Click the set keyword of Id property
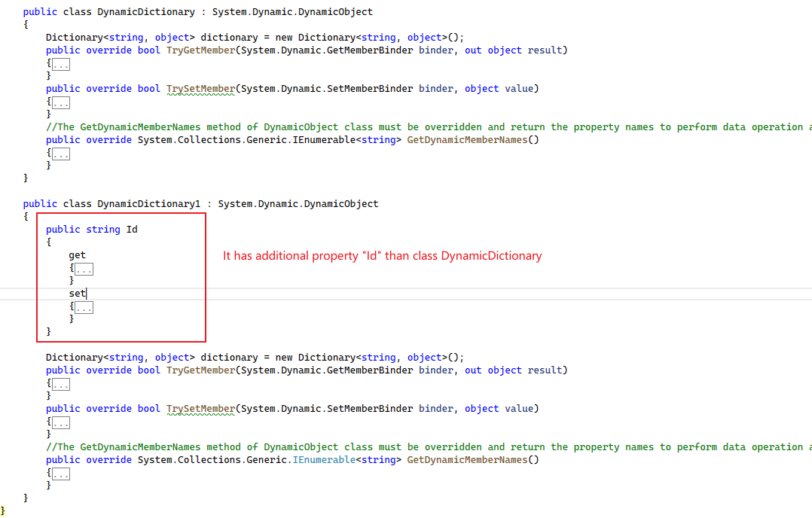 click(77, 294)
